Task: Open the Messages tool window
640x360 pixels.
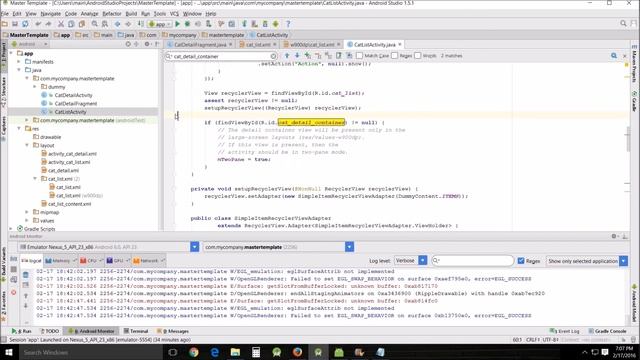Action: click(173, 331)
